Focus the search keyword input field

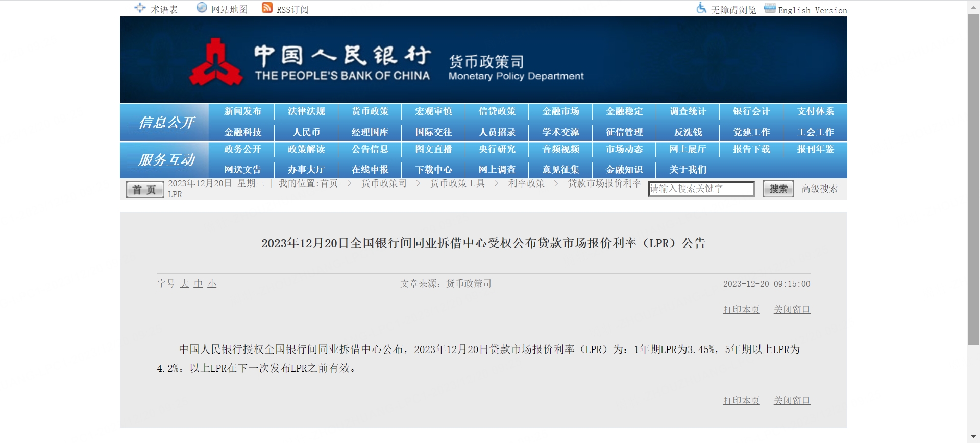701,189
